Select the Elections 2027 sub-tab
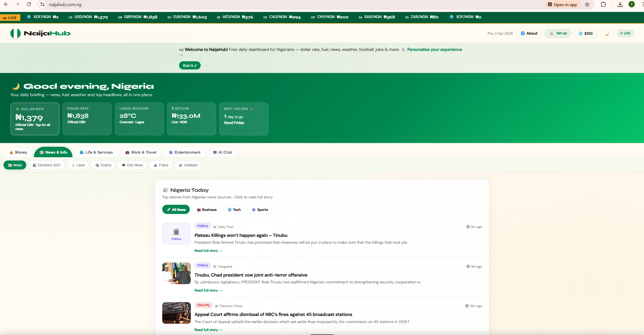The height and width of the screenshot is (335, 644). coord(47,165)
